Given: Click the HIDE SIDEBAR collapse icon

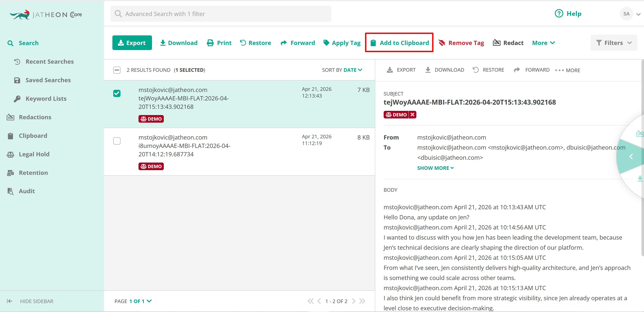Looking at the screenshot, I should click(9, 301).
